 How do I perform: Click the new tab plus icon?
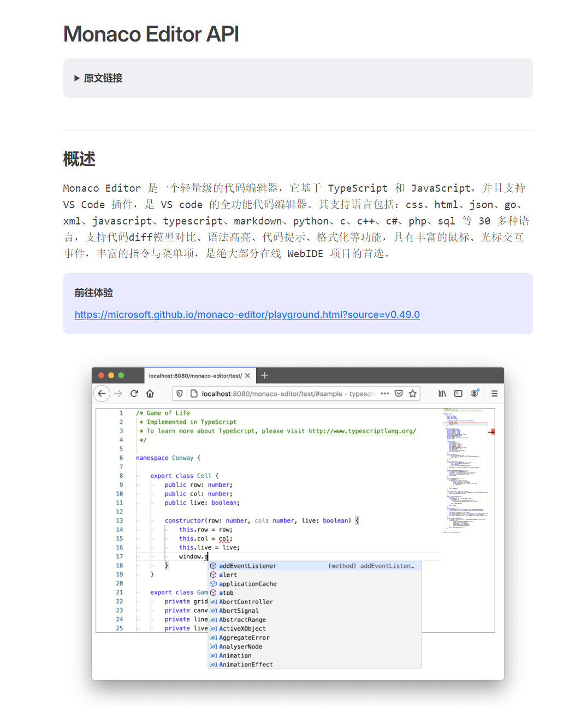click(x=264, y=375)
